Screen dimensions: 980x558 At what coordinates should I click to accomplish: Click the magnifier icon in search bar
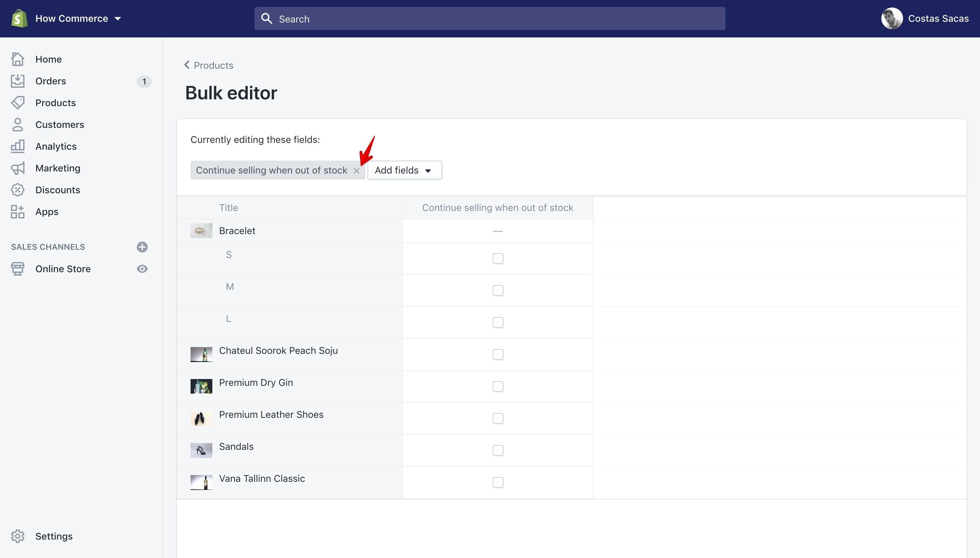pos(266,18)
